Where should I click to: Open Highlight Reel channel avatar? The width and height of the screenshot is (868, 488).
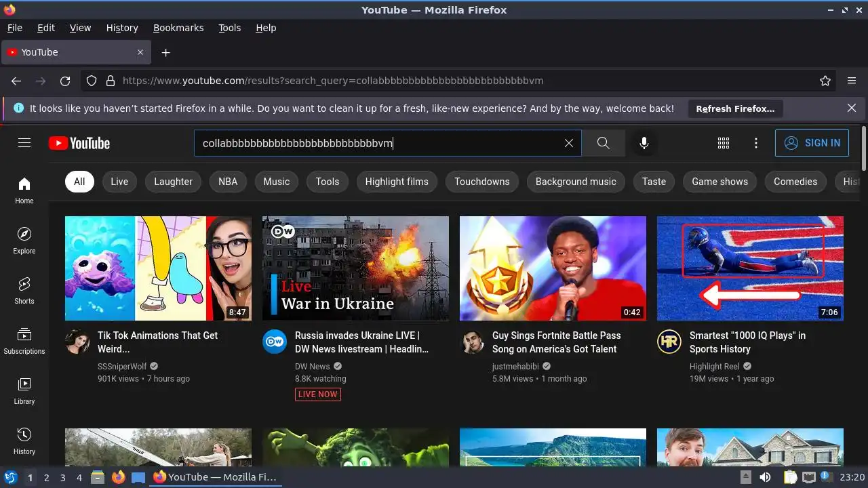(x=669, y=342)
